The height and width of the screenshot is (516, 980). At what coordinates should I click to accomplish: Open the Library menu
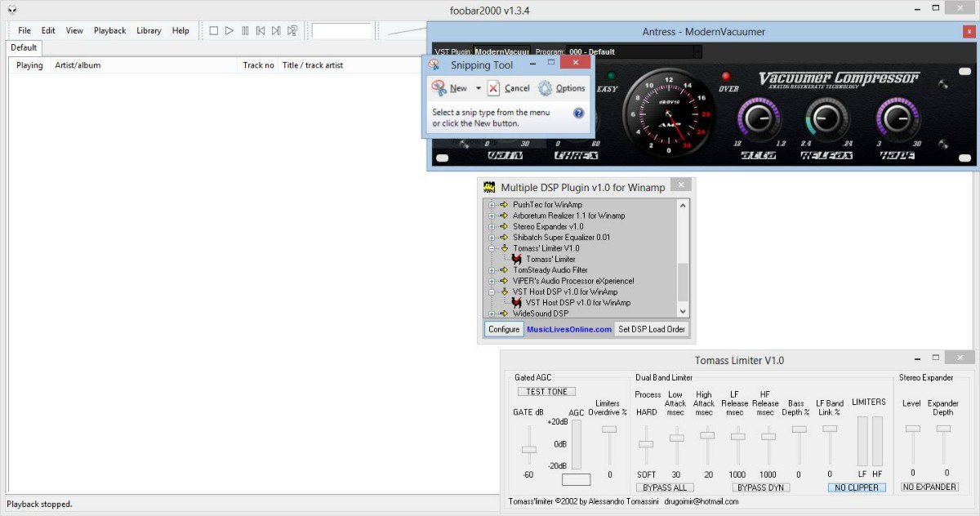tap(149, 31)
